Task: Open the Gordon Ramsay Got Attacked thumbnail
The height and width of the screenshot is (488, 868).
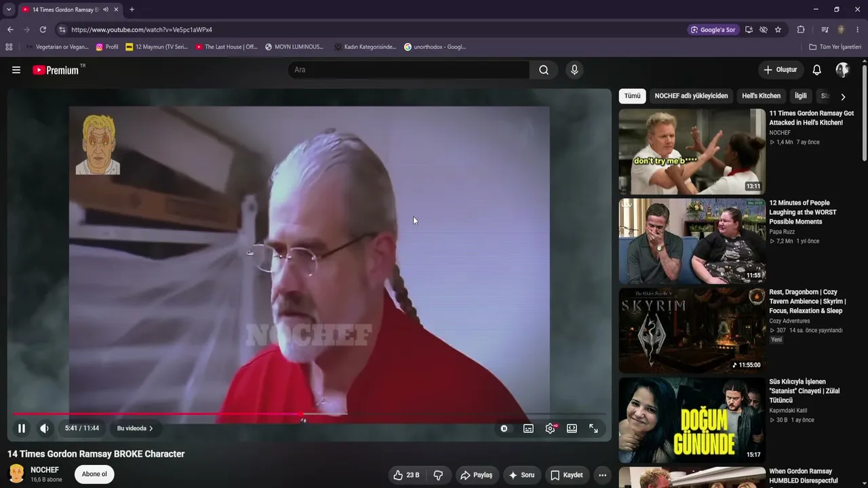Action: [692, 152]
